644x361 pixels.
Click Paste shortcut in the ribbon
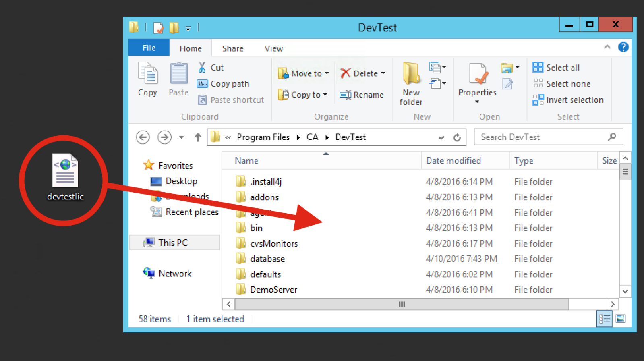pos(231,100)
